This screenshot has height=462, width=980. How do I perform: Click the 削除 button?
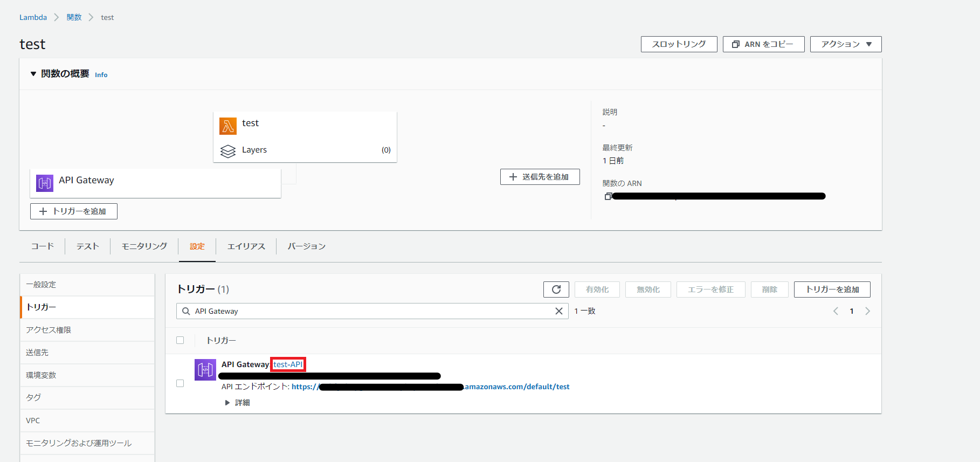pos(770,289)
